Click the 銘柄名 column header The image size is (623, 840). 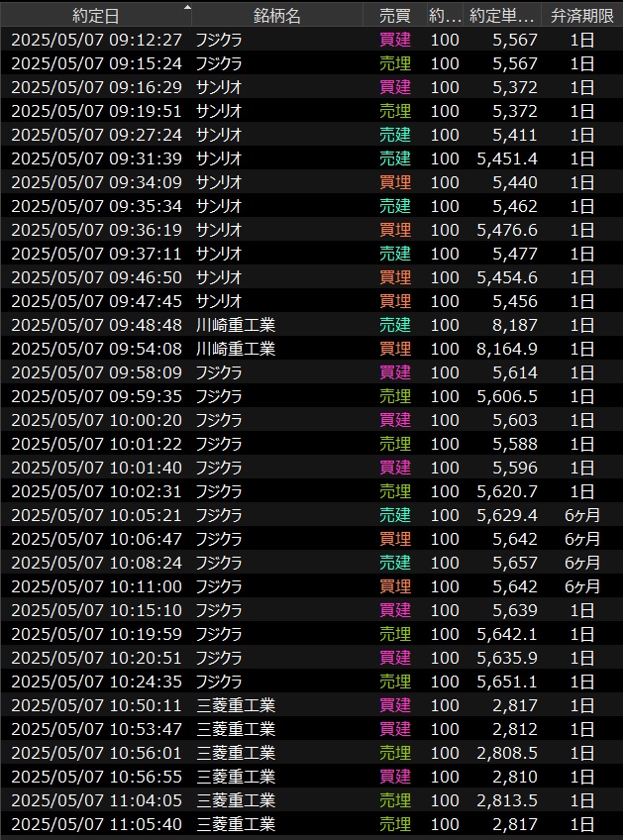(277, 16)
